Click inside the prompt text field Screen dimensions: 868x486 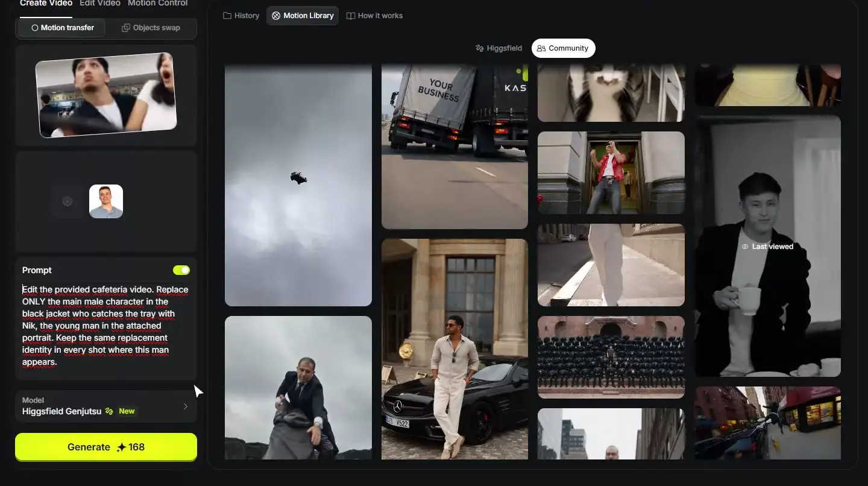tap(106, 326)
